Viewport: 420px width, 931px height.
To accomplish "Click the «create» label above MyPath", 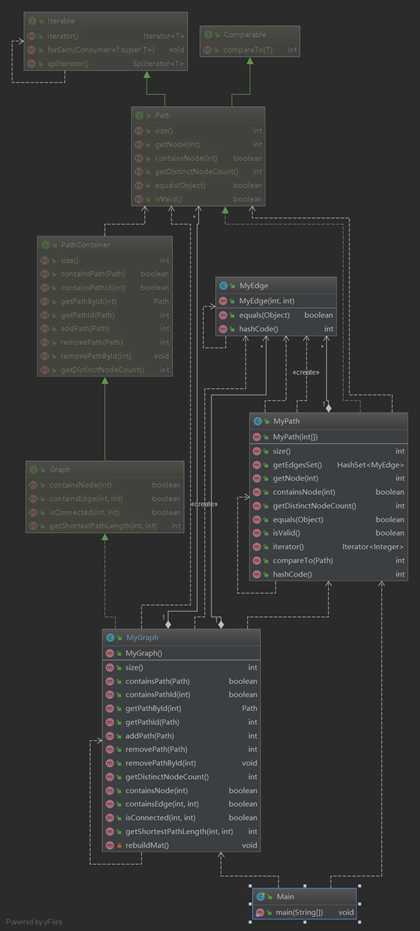I will 307,372.
